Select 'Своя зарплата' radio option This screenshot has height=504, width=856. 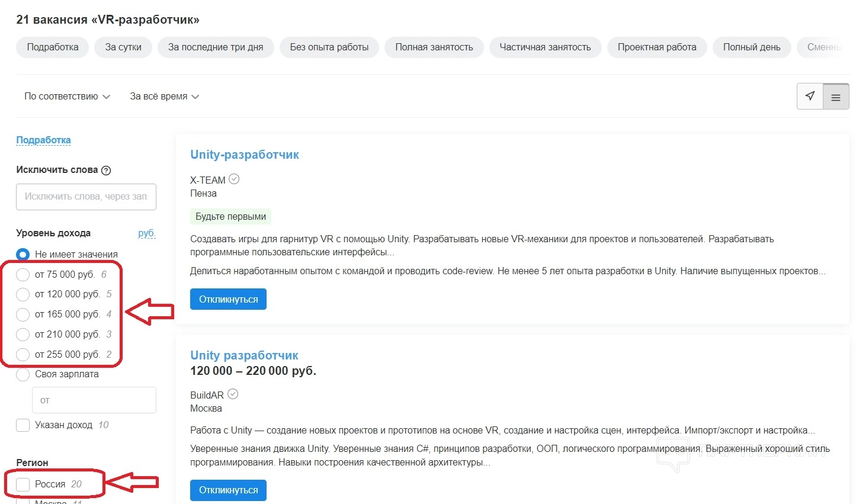(23, 374)
